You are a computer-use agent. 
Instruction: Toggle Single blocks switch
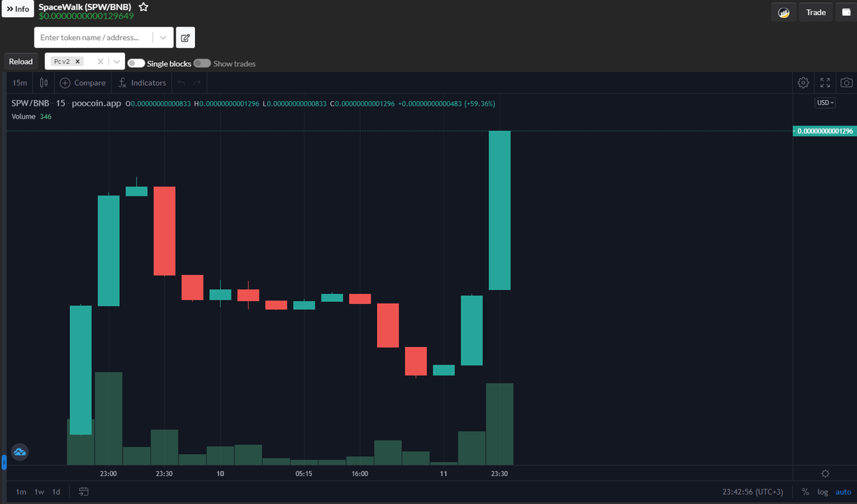(136, 64)
